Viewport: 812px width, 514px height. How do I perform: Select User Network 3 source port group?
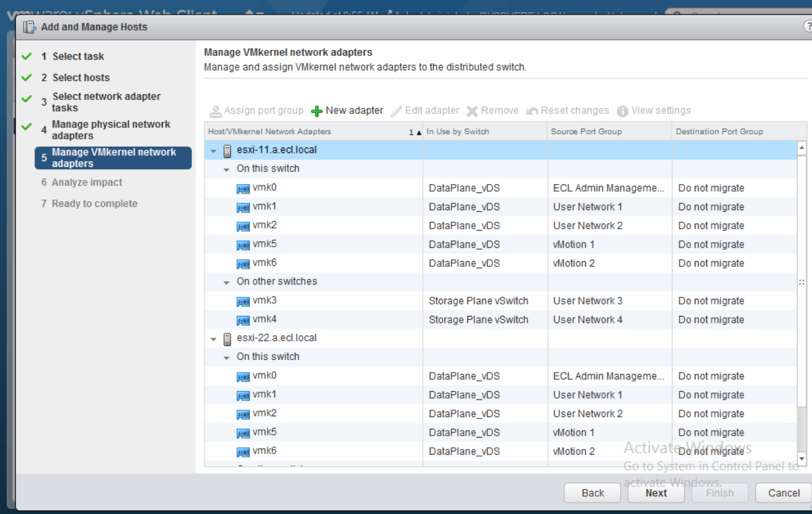click(x=610, y=301)
